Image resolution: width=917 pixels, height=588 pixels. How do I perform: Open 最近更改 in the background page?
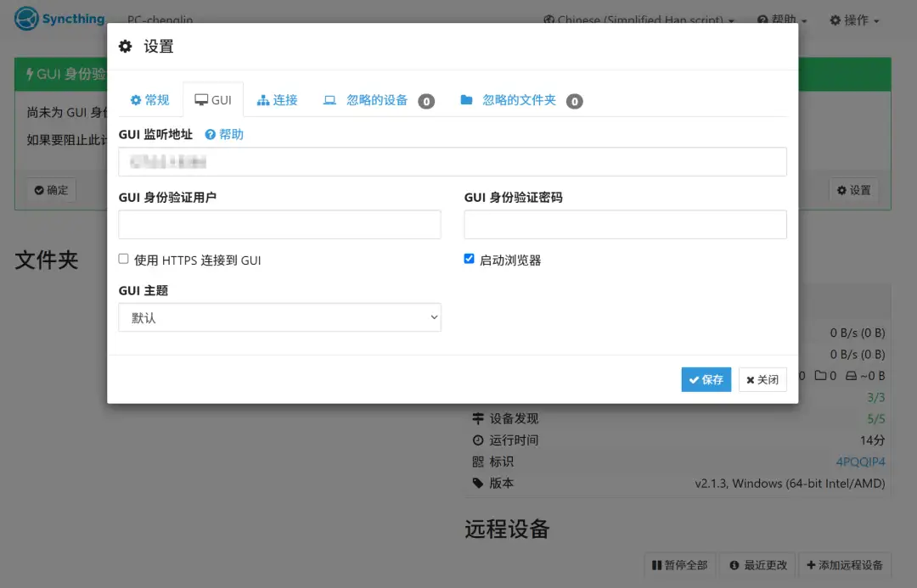[x=758, y=565]
